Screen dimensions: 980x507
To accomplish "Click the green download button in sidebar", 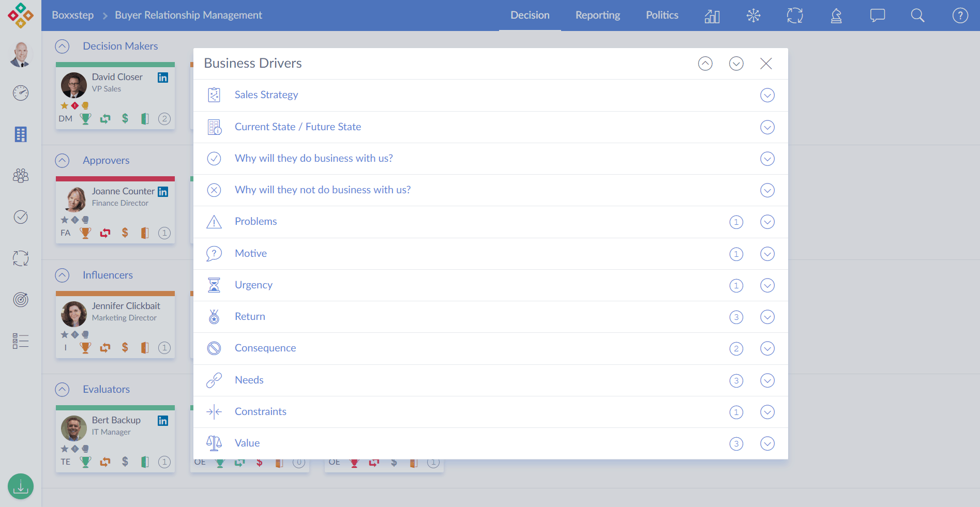I will click(x=21, y=486).
